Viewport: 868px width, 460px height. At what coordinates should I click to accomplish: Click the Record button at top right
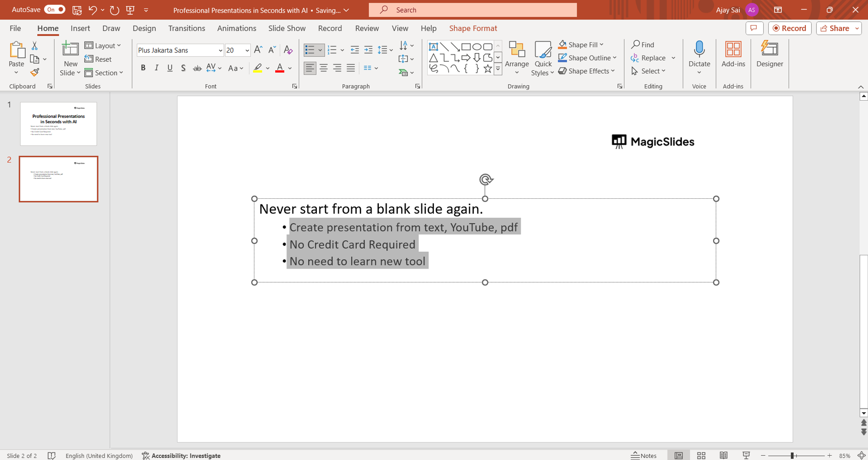point(789,28)
